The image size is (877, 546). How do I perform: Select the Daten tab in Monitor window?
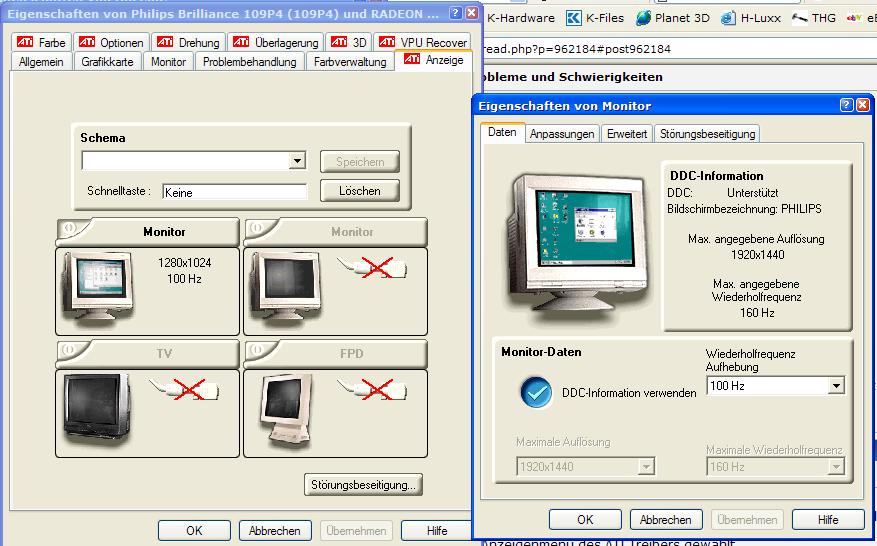(502, 133)
